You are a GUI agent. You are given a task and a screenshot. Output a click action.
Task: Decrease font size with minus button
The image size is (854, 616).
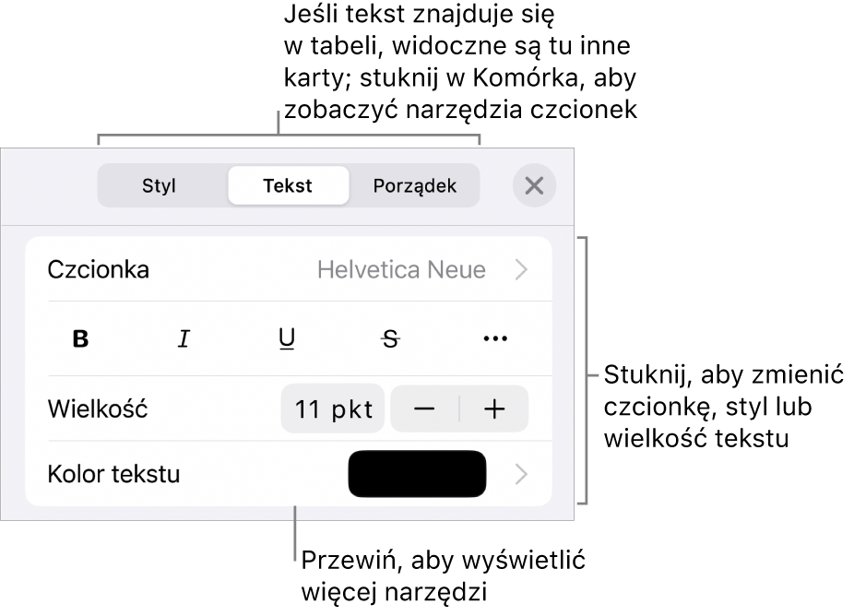click(x=425, y=409)
